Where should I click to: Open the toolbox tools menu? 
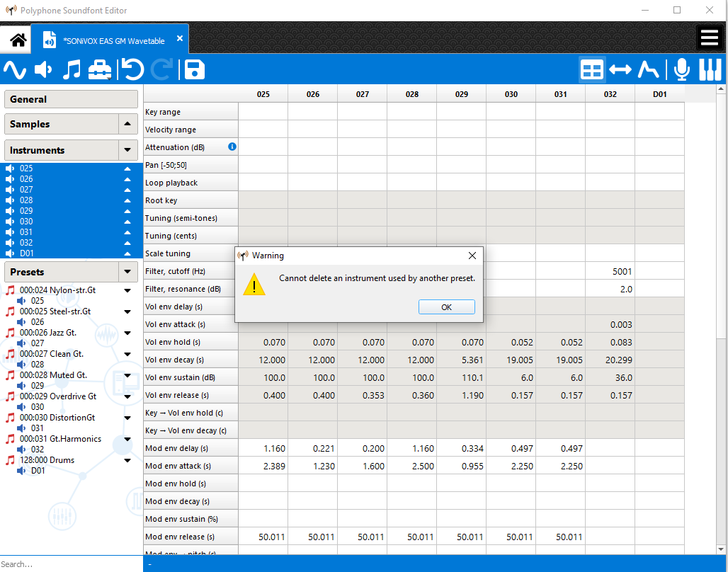click(100, 69)
